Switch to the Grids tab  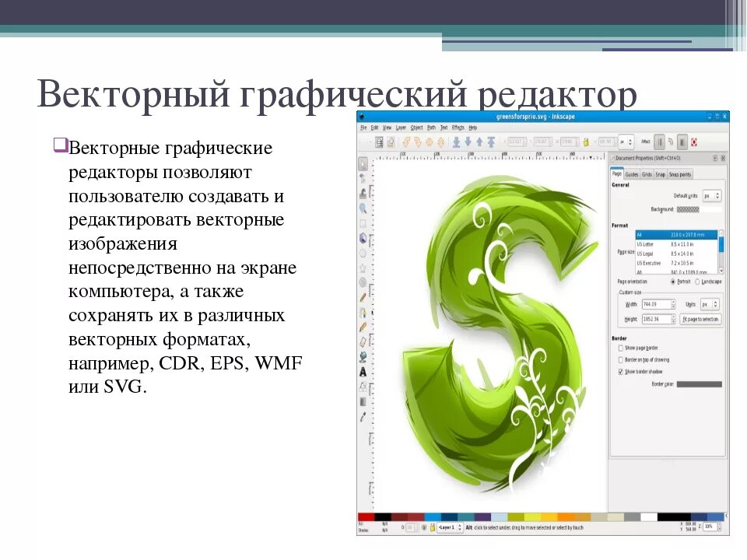click(x=647, y=174)
